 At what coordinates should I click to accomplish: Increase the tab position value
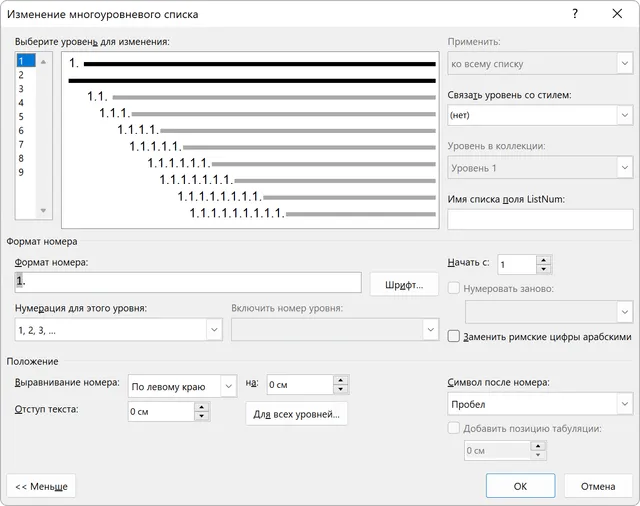[538, 446]
